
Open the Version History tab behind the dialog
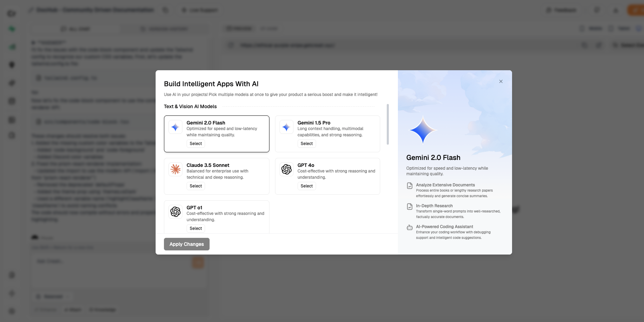tap(164, 29)
